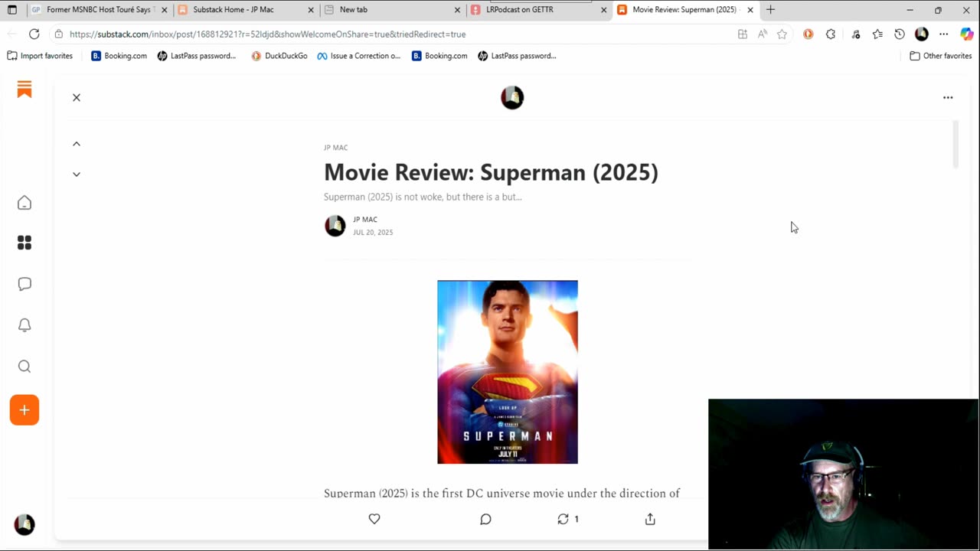The image size is (980, 551).
Task: Open the Superman movie poster image
Action: (508, 372)
